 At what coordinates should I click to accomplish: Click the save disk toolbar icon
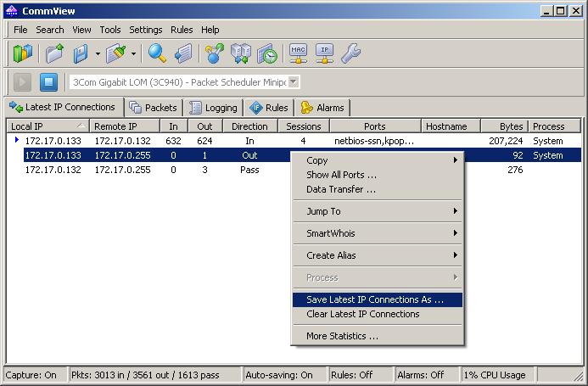tap(81, 53)
